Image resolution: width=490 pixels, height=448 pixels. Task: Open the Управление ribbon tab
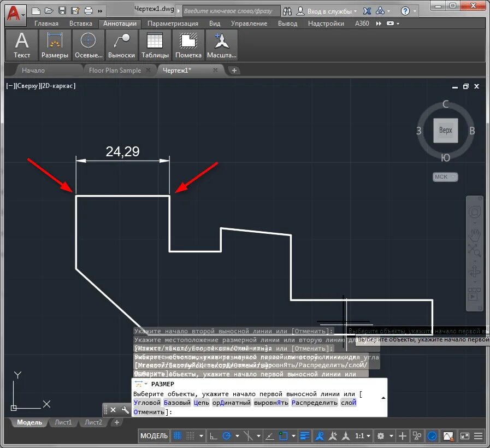(x=249, y=23)
